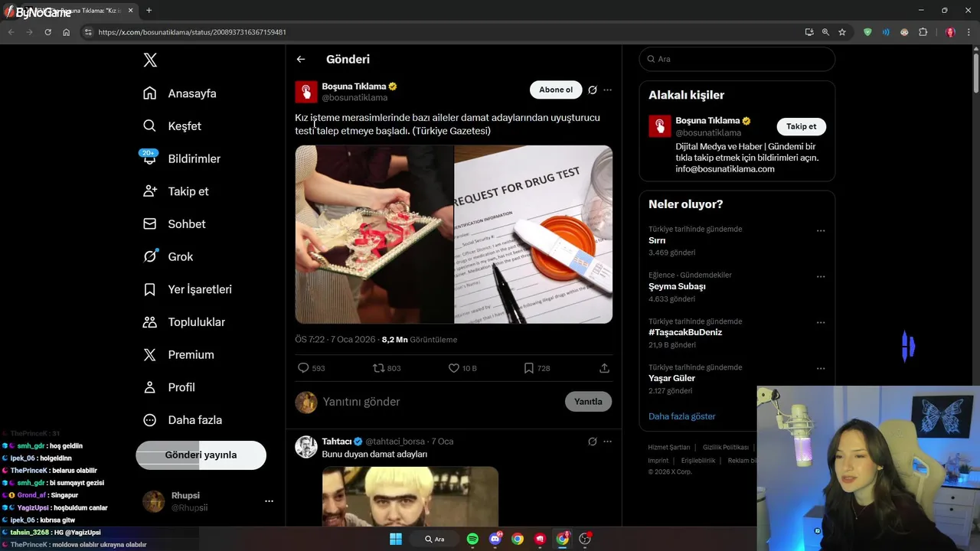Close the current browser tab

tap(130, 11)
